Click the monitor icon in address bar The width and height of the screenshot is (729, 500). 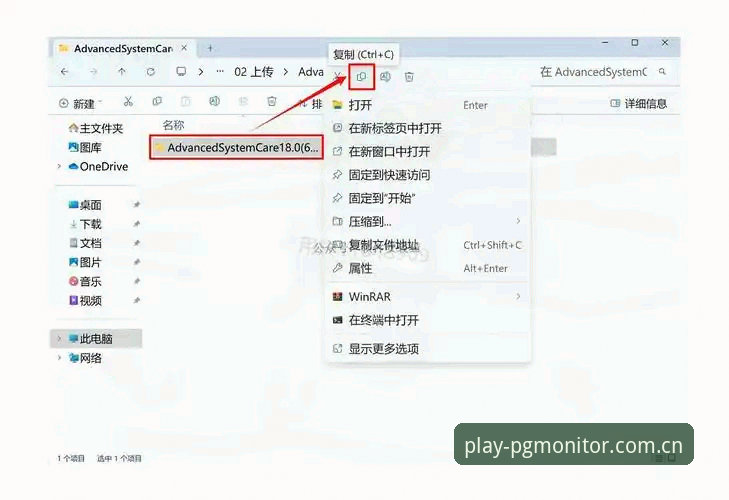tap(181, 72)
